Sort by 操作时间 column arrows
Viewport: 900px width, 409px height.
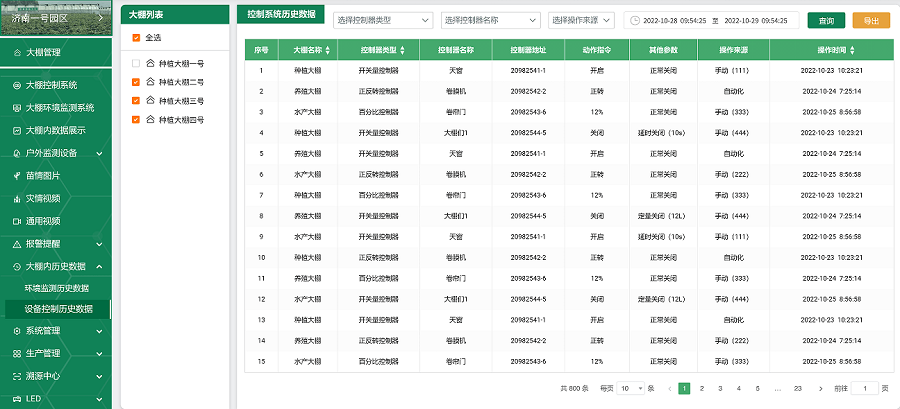853,50
